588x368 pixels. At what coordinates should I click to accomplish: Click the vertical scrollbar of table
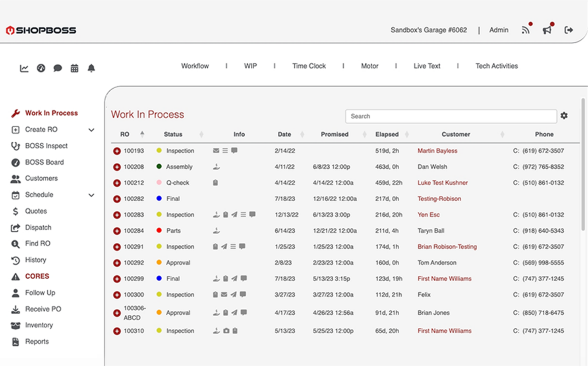coord(583,165)
